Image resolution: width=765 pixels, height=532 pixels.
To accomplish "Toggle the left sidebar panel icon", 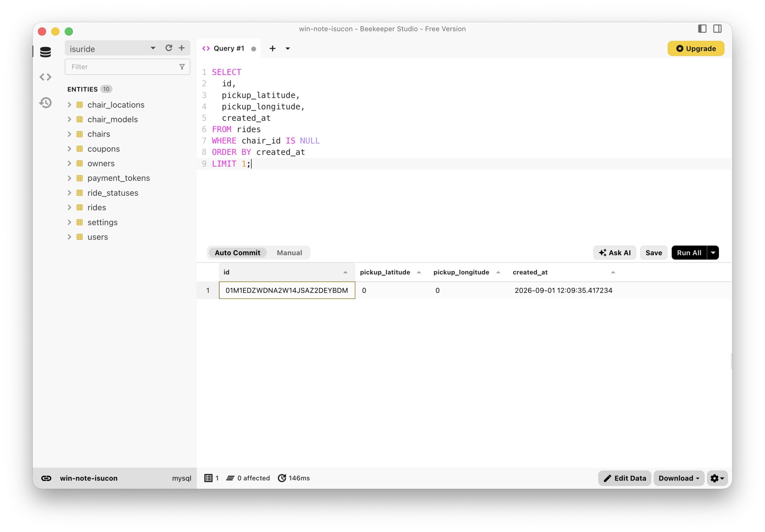I will pyautogui.click(x=702, y=29).
